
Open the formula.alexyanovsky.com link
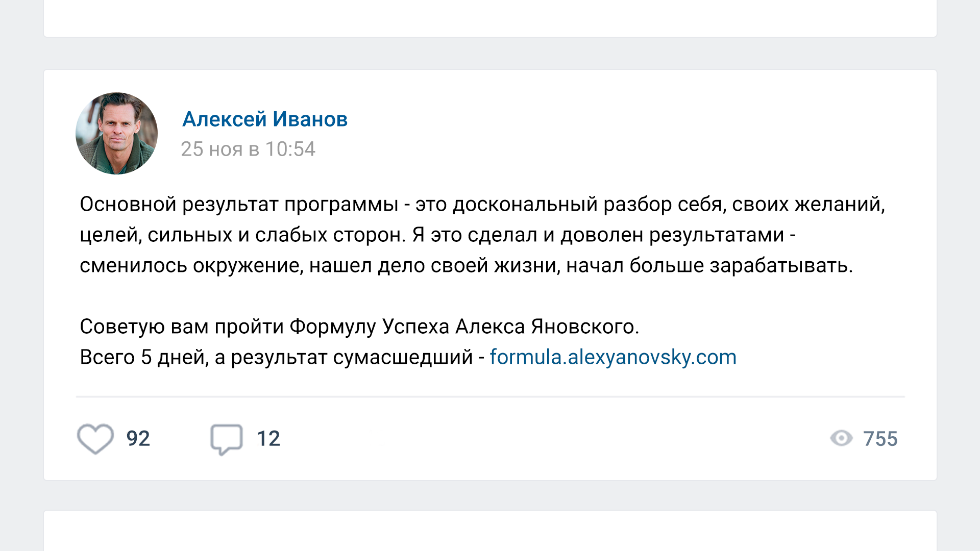coord(613,357)
